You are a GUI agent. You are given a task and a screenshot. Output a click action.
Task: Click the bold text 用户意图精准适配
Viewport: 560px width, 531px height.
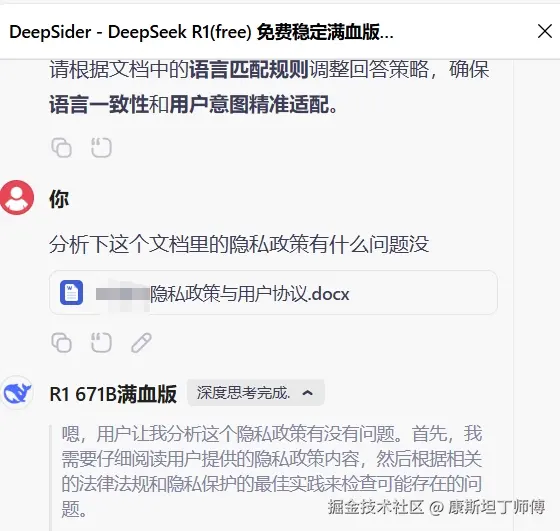click(x=249, y=105)
